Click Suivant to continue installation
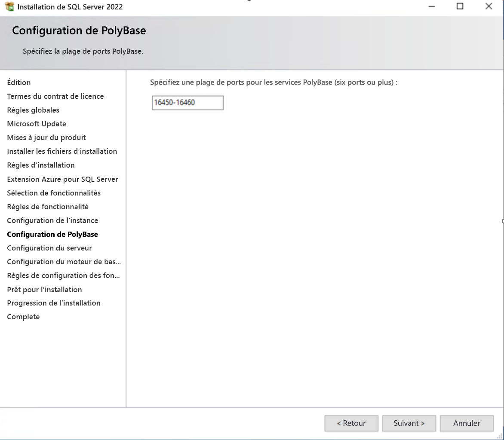The width and height of the screenshot is (504, 440). [x=409, y=423]
